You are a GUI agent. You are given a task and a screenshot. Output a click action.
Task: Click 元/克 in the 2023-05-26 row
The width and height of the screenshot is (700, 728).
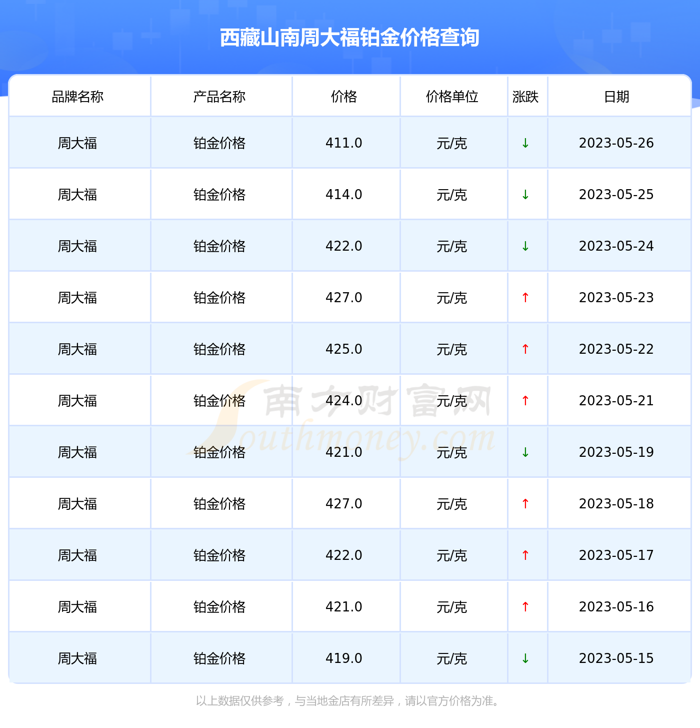tap(452, 143)
